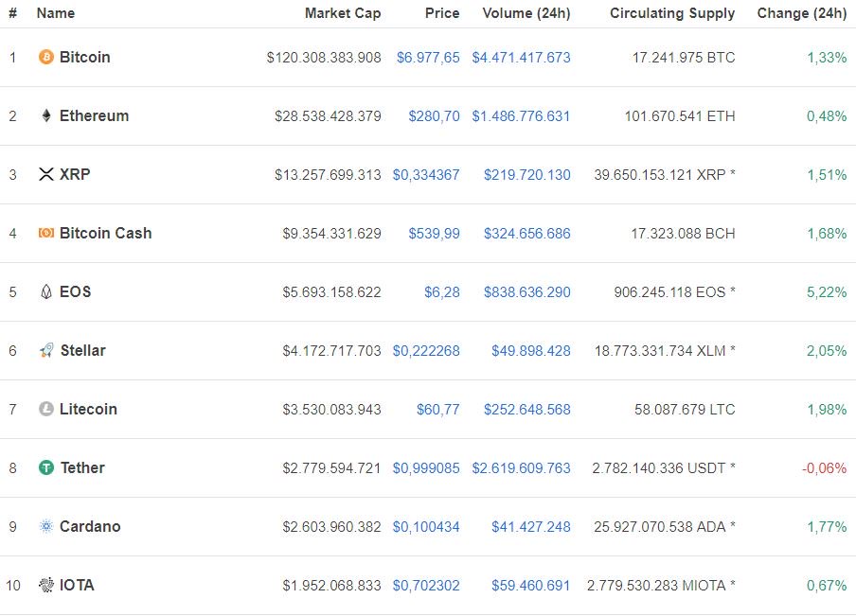The width and height of the screenshot is (856, 616).
Task: Open the XRP name link
Action: tap(75, 174)
